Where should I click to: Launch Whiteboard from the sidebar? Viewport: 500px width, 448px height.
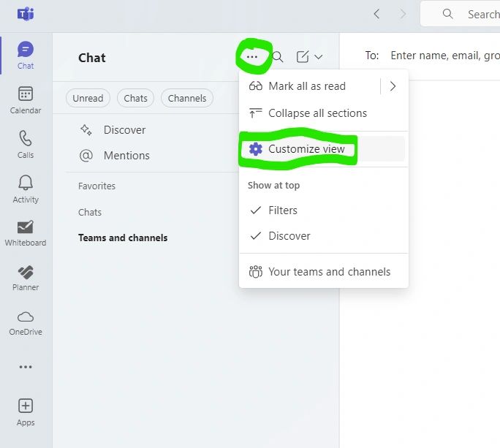pos(26,232)
